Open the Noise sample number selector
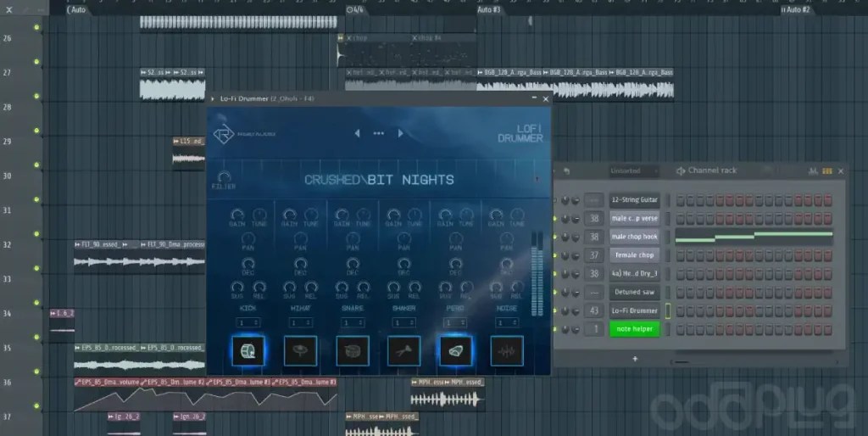 point(507,322)
